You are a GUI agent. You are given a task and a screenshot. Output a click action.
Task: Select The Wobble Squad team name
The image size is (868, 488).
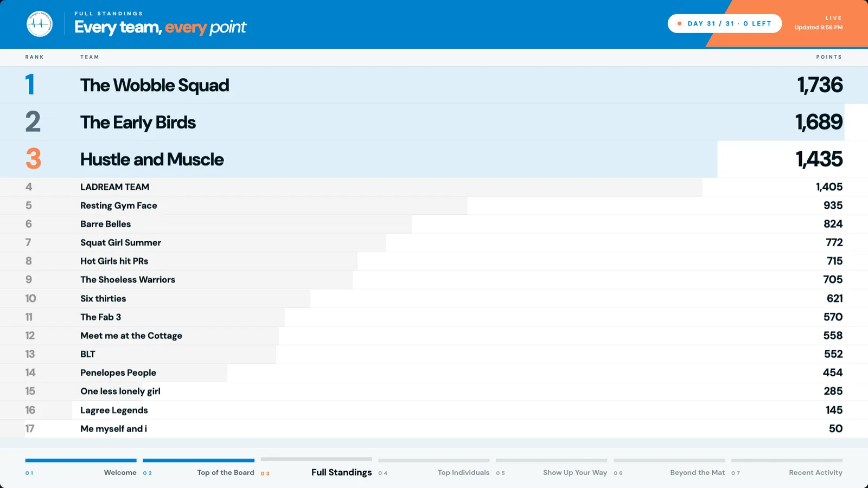coord(155,85)
